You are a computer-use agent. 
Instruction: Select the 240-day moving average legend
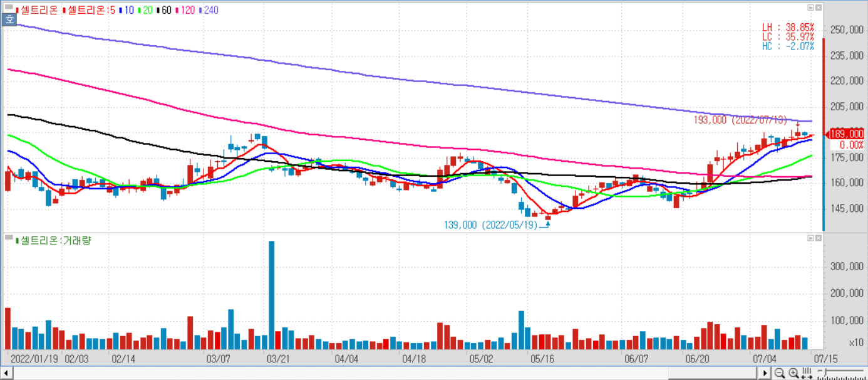pos(208,10)
